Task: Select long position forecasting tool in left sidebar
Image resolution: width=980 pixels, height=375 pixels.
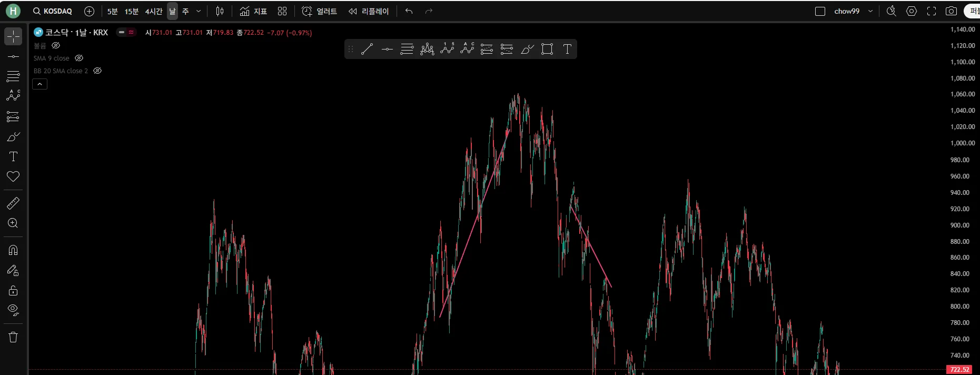Action: click(x=13, y=116)
